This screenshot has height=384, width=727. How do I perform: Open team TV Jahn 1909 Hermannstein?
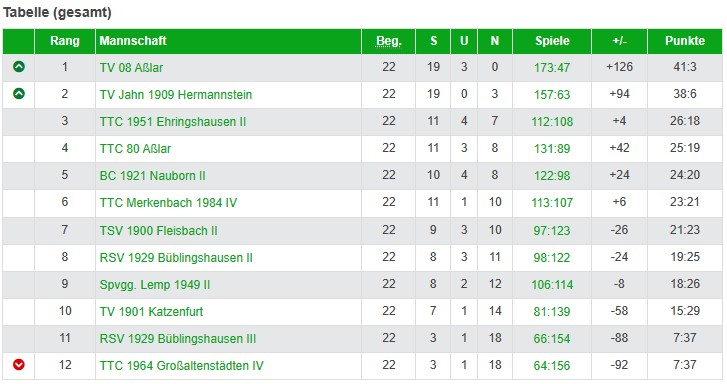tap(176, 95)
